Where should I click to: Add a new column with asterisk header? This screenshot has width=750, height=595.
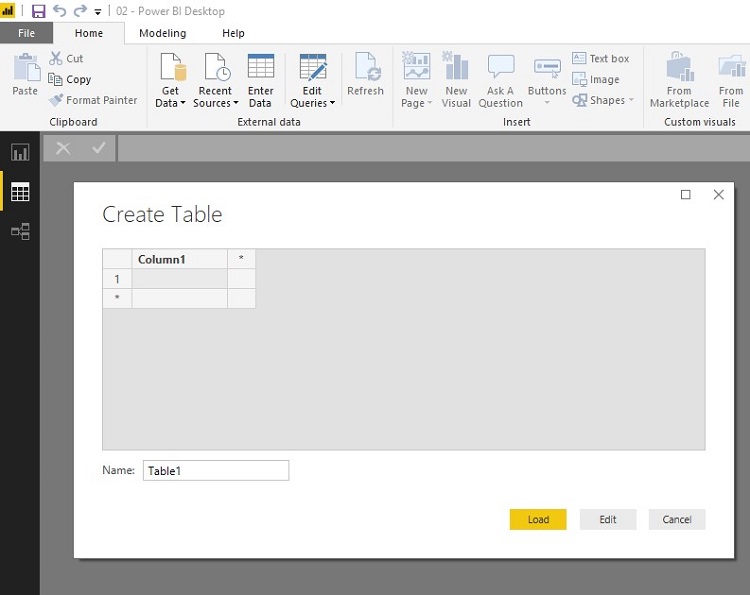241,259
